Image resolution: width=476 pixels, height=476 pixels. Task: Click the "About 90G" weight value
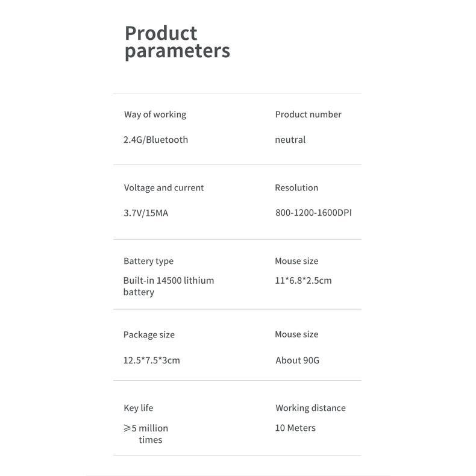pyautogui.click(x=297, y=360)
